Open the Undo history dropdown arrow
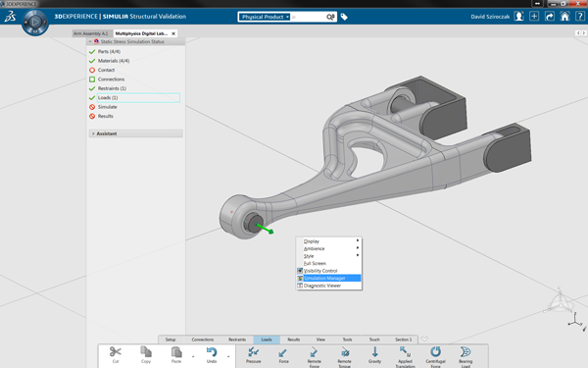 228,356
